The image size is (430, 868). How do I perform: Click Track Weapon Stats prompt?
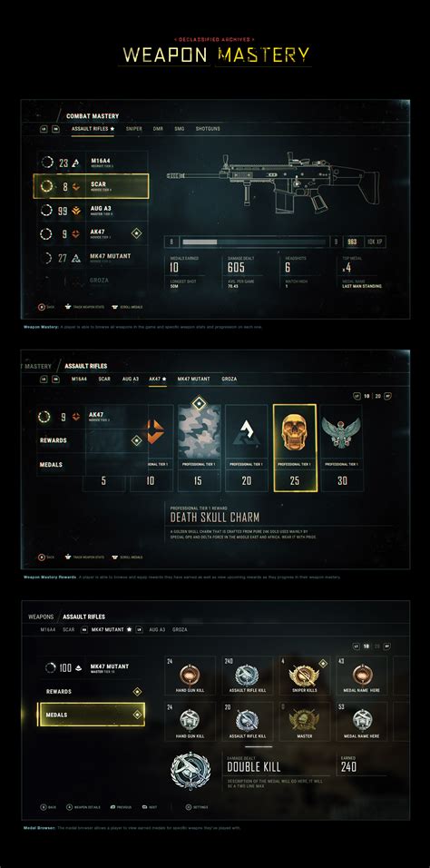[84, 307]
